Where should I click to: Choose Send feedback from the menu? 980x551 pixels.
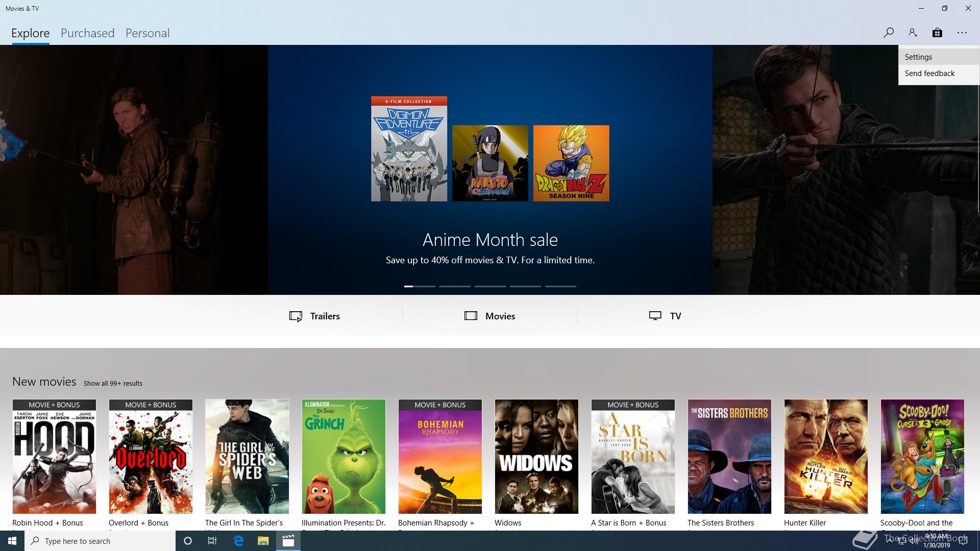click(x=939, y=73)
